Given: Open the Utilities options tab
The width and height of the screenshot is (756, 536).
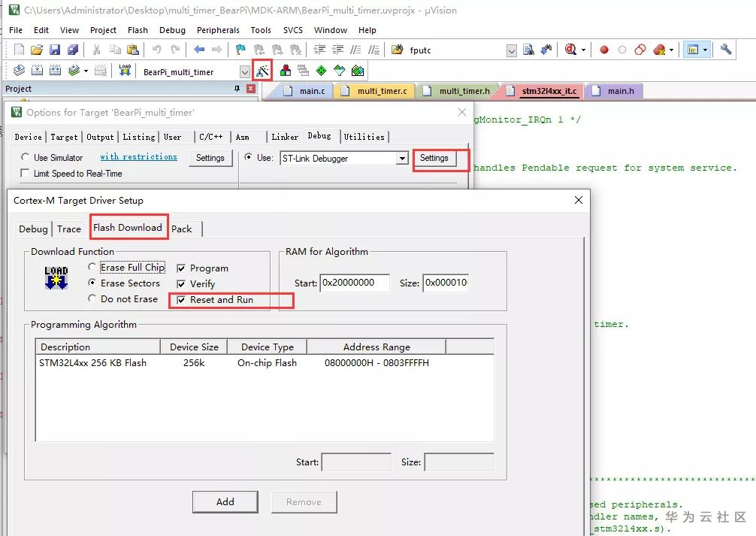Looking at the screenshot, I should (364, 137).
